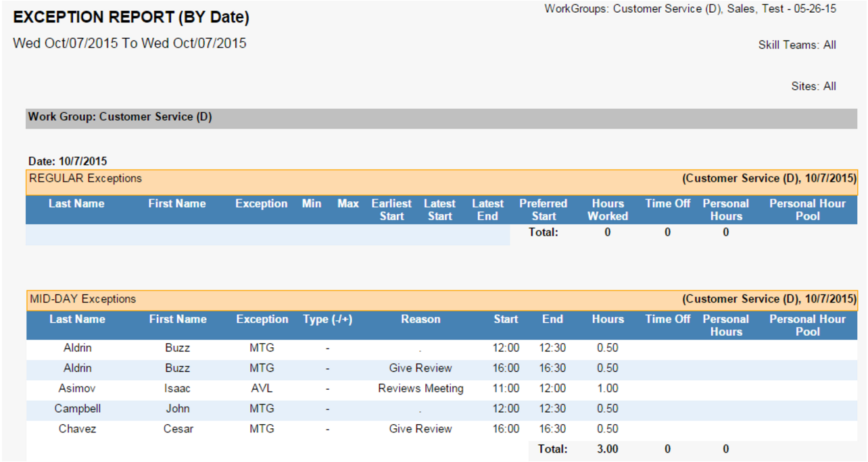Click the Chavez last name cell
The height and width of the screenshot is (462, 868).
(77, 429)
